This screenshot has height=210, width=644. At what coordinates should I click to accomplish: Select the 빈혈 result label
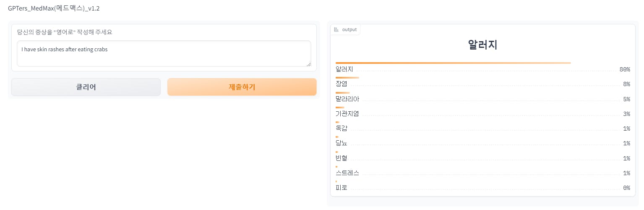coord(342,158)
